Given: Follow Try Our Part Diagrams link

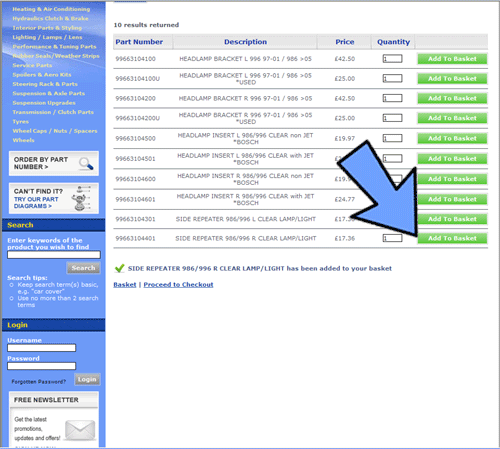Looking at the screenshot, I should (x=36, y=202).
